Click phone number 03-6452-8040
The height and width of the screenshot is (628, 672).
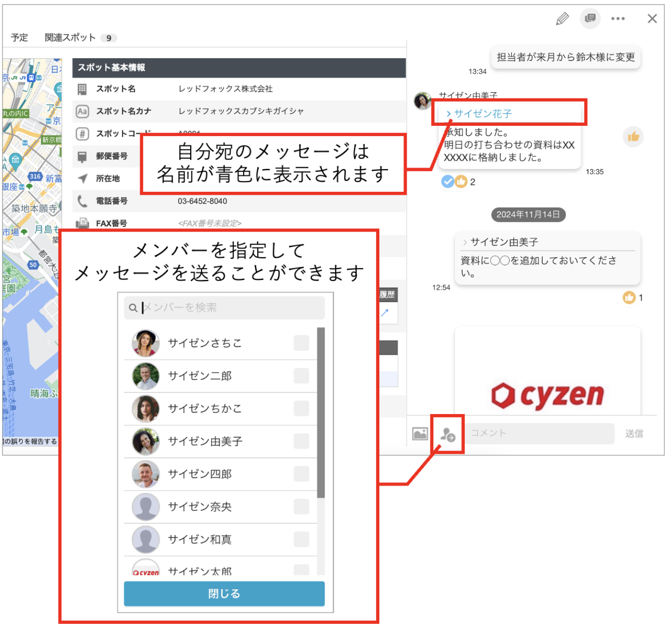[203, 201]
